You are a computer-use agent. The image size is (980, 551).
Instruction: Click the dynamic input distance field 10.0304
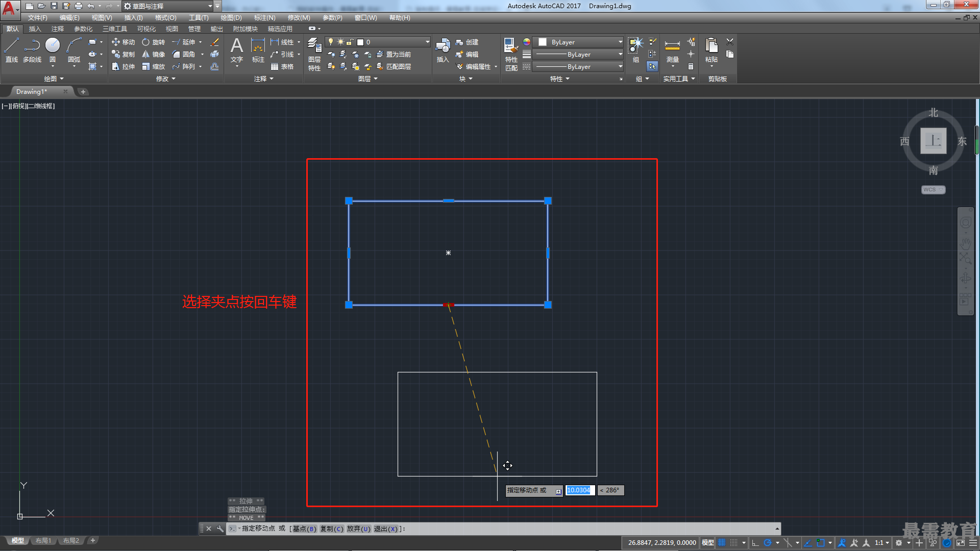click(x=580, y=490)
